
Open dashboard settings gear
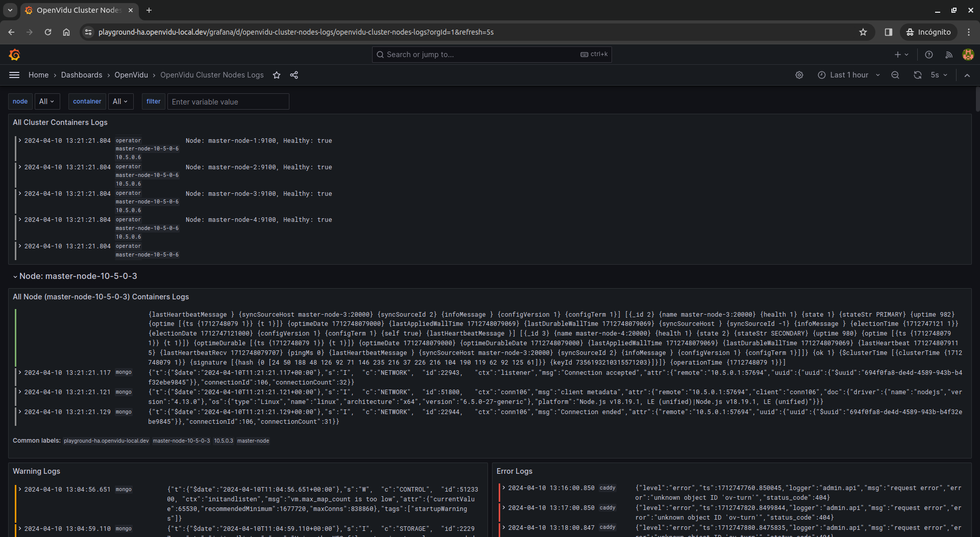pos(799,75)
